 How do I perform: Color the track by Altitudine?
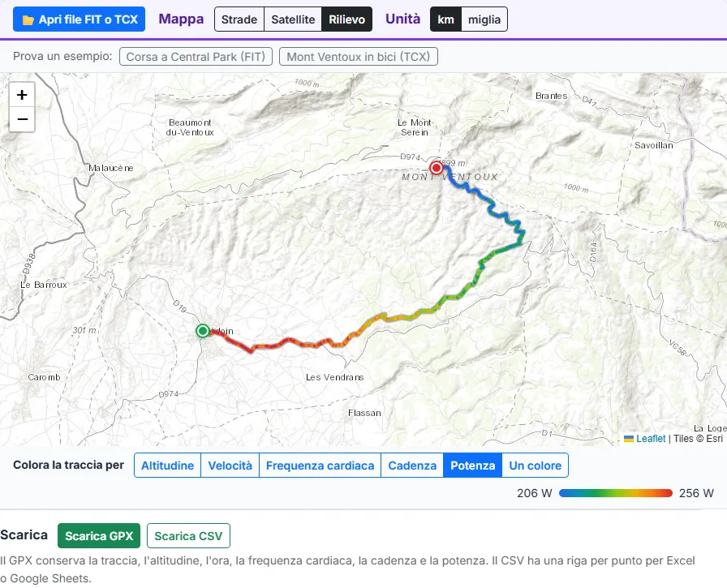coord(167,466)
